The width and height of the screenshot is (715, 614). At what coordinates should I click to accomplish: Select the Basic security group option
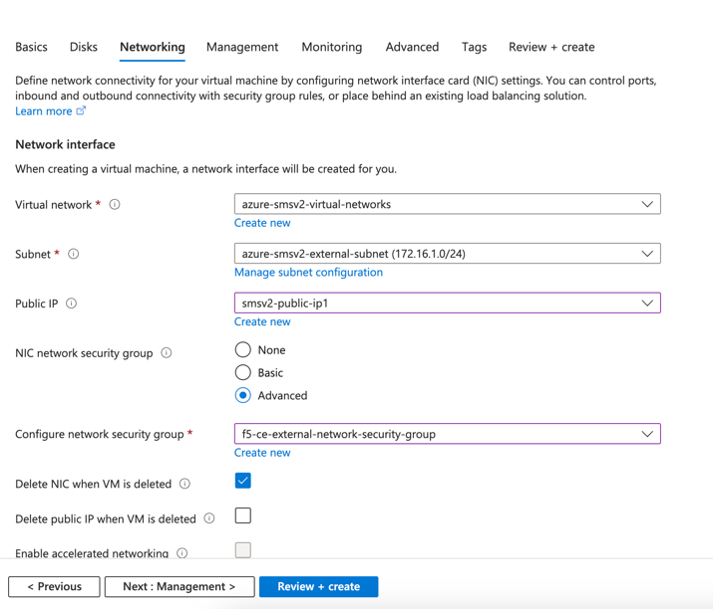click(x=243, y=373)
